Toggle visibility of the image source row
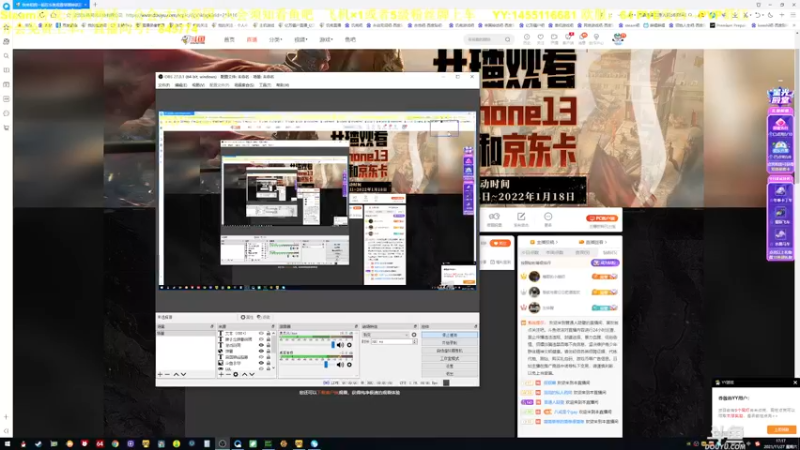 [x=261, y=363]
